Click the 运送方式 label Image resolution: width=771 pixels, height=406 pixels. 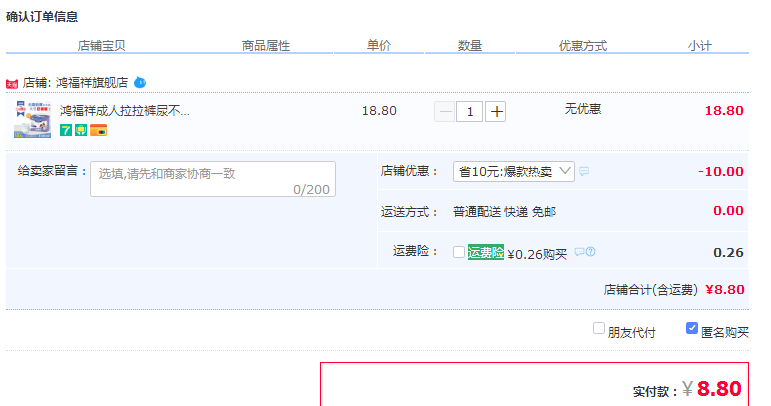pos(410,212)
